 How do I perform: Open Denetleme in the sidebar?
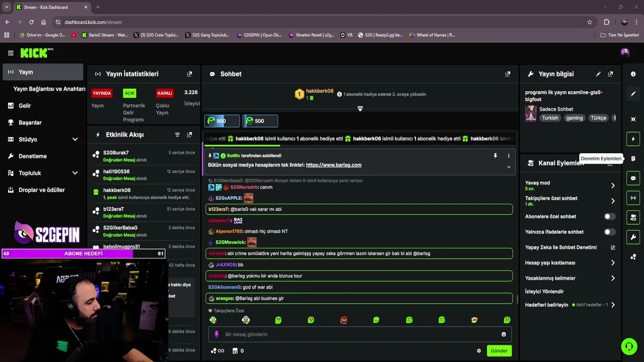[x=33, y=156]
